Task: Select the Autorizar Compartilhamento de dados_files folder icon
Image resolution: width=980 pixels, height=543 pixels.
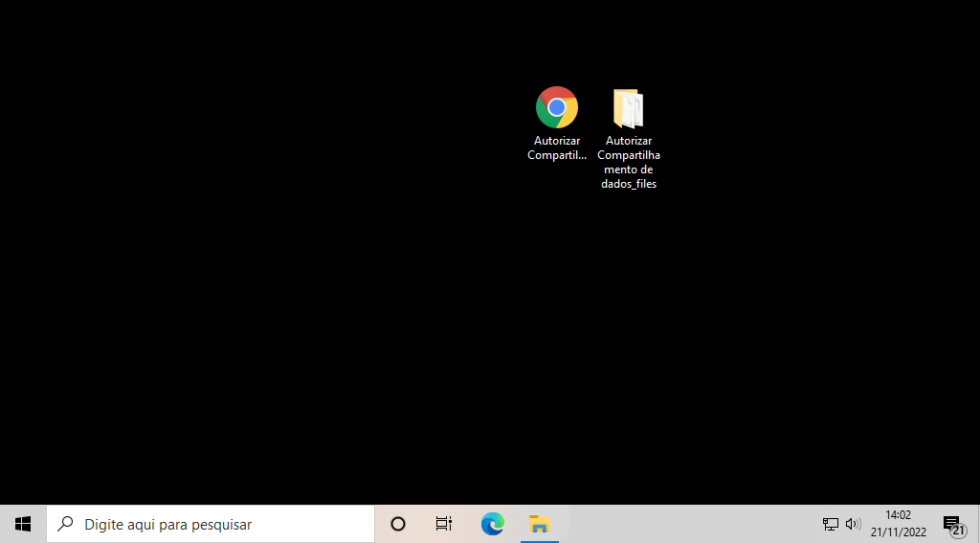Action: tap(628, 108)
